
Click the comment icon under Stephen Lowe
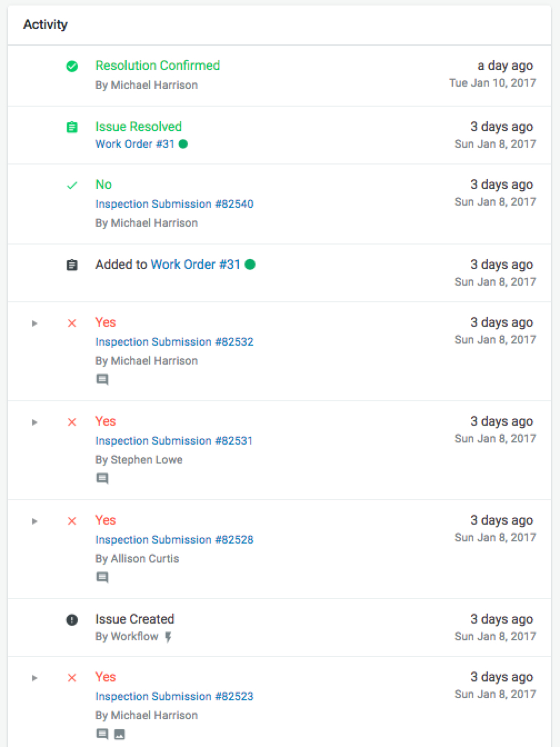(102, 479)
